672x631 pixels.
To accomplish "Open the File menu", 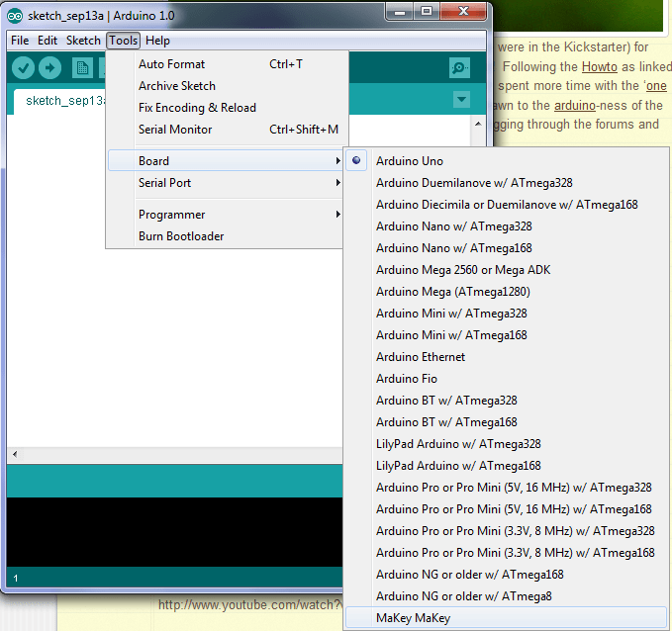I will [20, 41].
